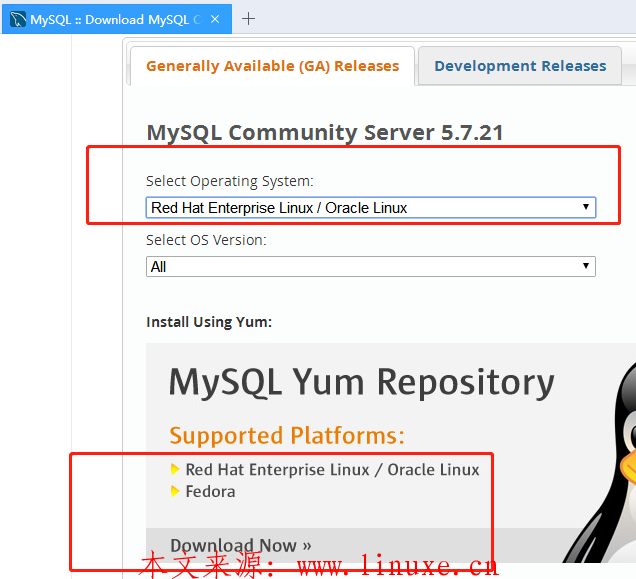636x579 pixels.
Task: Click the Select Operating System label
Action: [230, 181]
